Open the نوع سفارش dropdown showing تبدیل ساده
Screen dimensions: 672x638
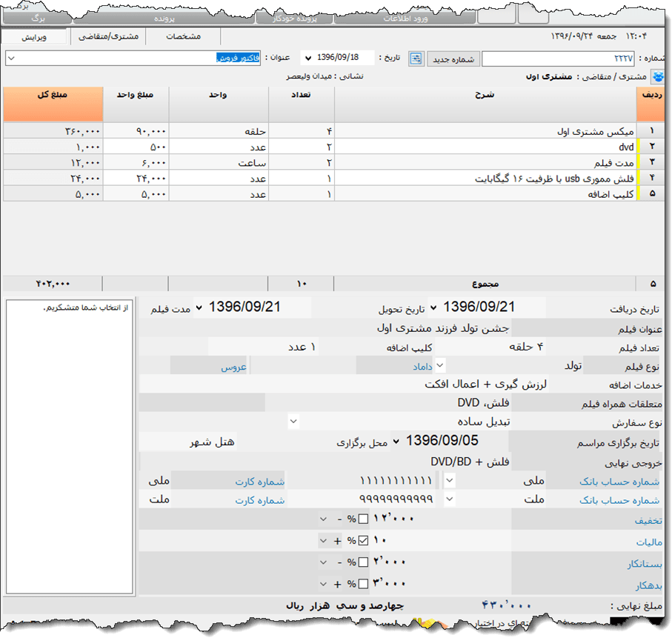coord(293,420)
